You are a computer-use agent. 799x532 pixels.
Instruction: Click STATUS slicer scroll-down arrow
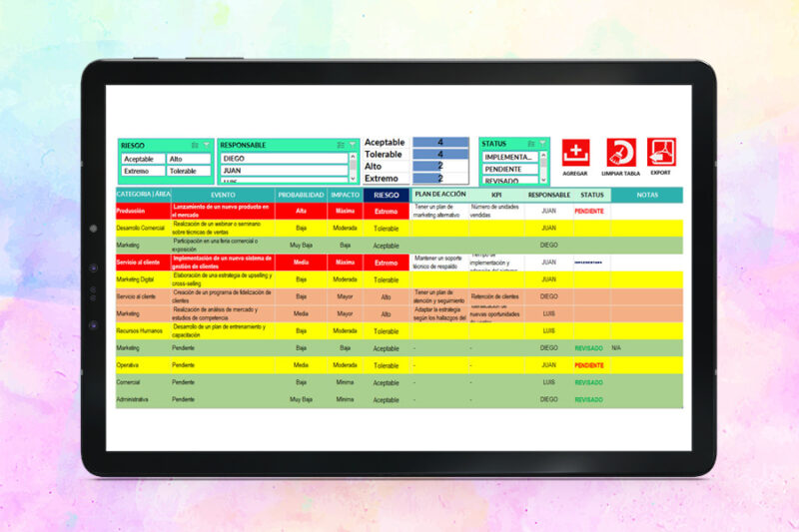click(543, 180)
